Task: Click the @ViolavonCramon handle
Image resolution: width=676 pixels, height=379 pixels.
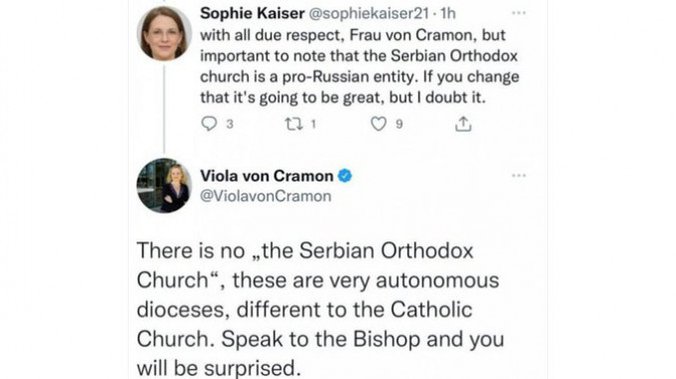Action: pos(266,196)
